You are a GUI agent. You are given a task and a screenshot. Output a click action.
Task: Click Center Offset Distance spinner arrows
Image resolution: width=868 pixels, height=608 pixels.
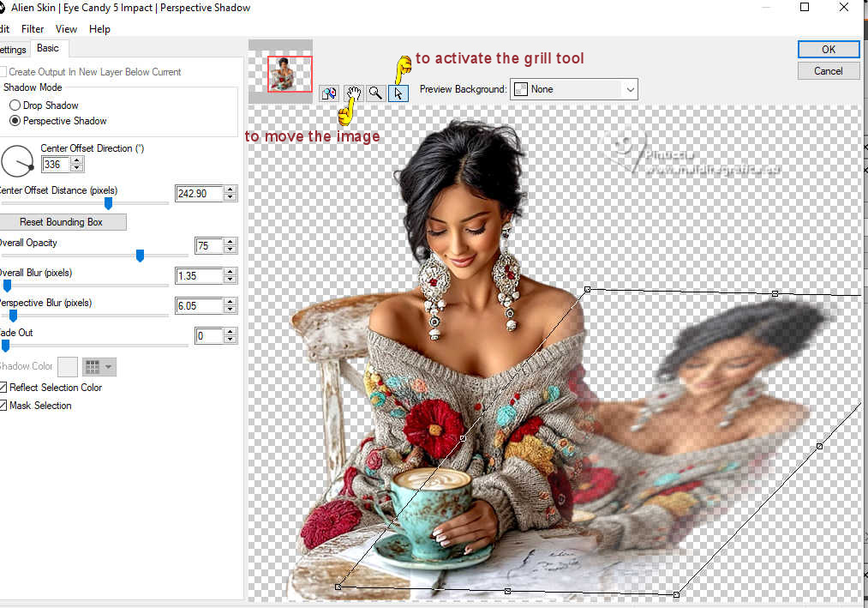click(230, 194)
